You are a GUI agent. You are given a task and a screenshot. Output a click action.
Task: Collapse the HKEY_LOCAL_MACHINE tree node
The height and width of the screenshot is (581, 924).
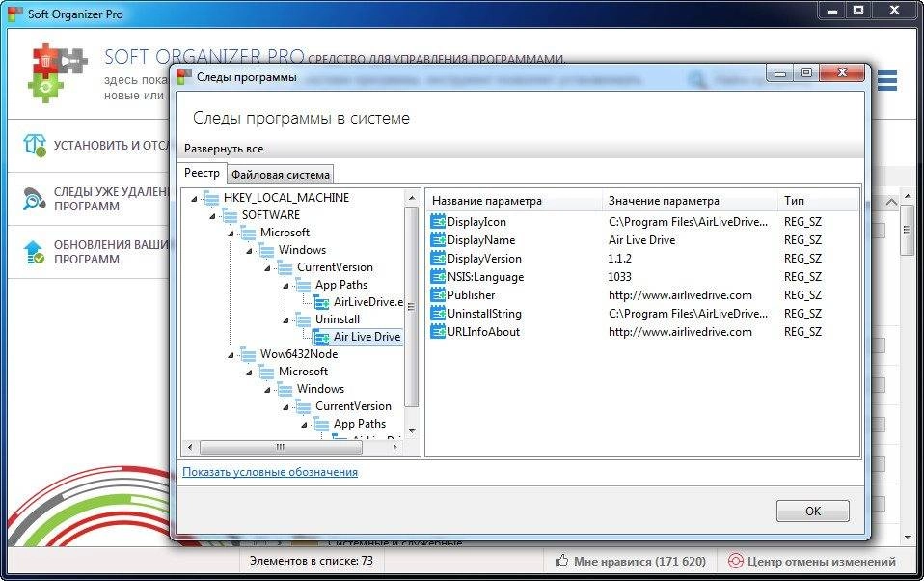click(194, 199)
